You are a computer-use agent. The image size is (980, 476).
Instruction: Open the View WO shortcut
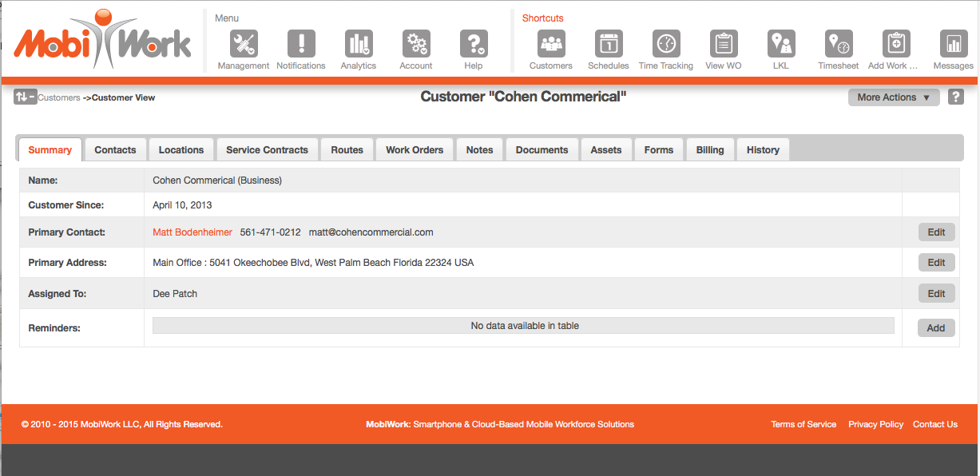724,43
